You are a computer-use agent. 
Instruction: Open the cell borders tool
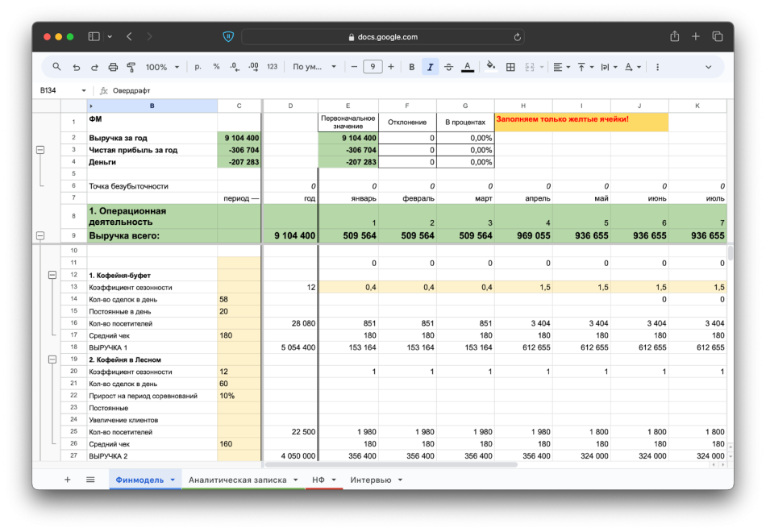(x=510, y=67)
